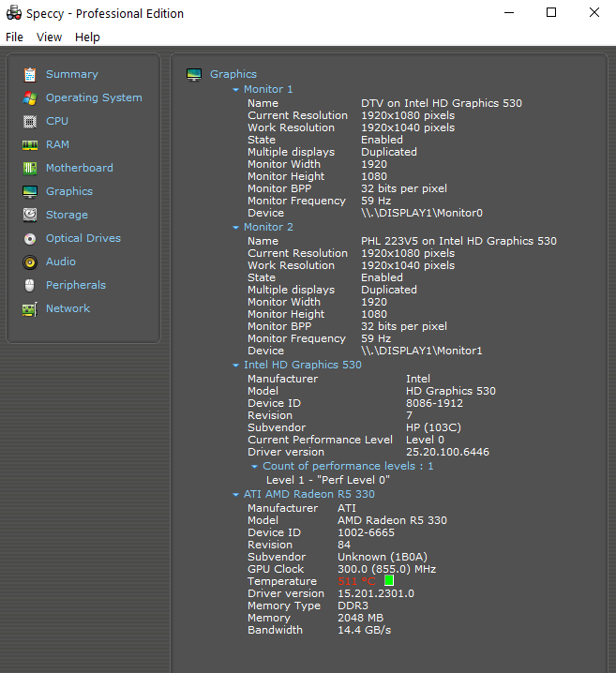Select the Network adapter icon
616x673 pixels.
(x=30, y=308)
